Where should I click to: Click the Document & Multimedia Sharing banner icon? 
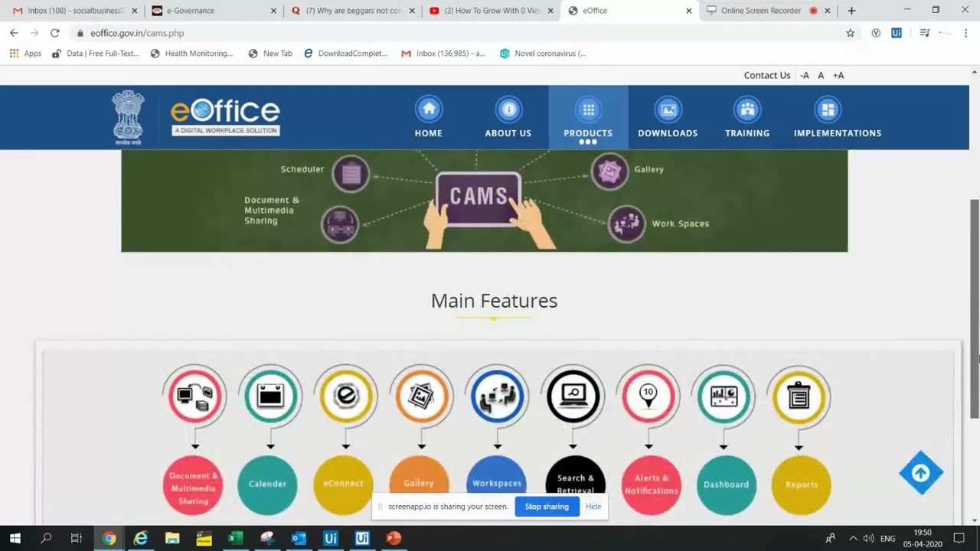click(x=340, y=225)
